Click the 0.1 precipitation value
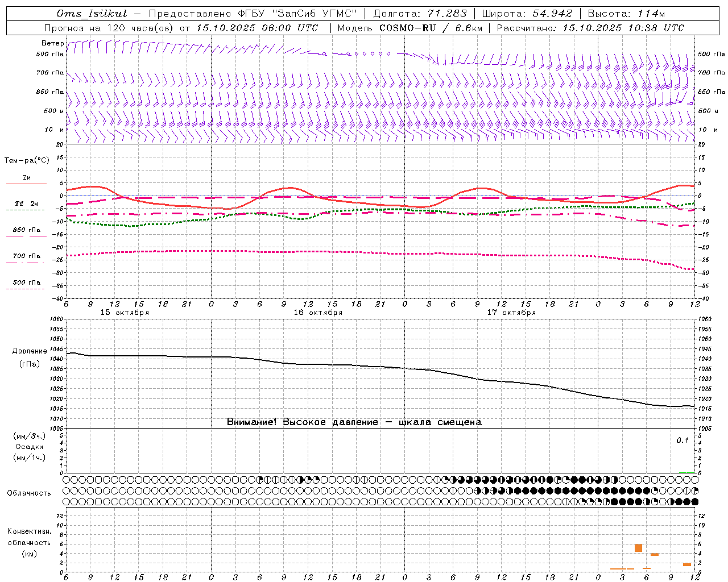 682,440
